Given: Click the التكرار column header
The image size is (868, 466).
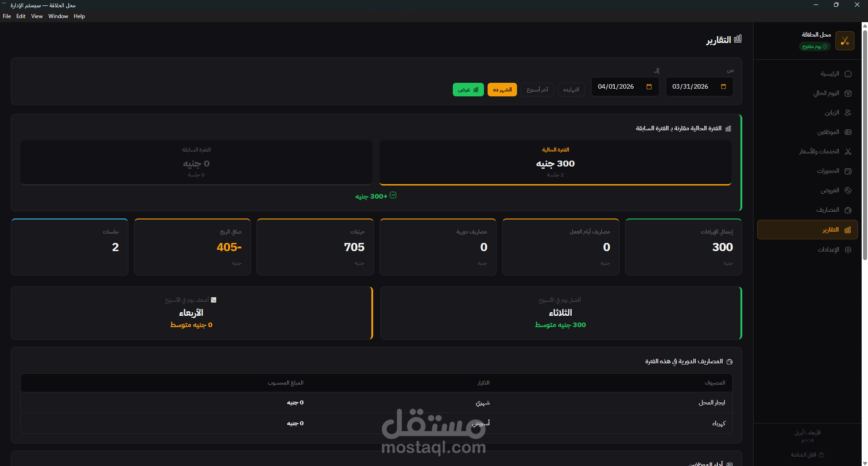Looking at the screenshot, I should [x=484, y=383].
